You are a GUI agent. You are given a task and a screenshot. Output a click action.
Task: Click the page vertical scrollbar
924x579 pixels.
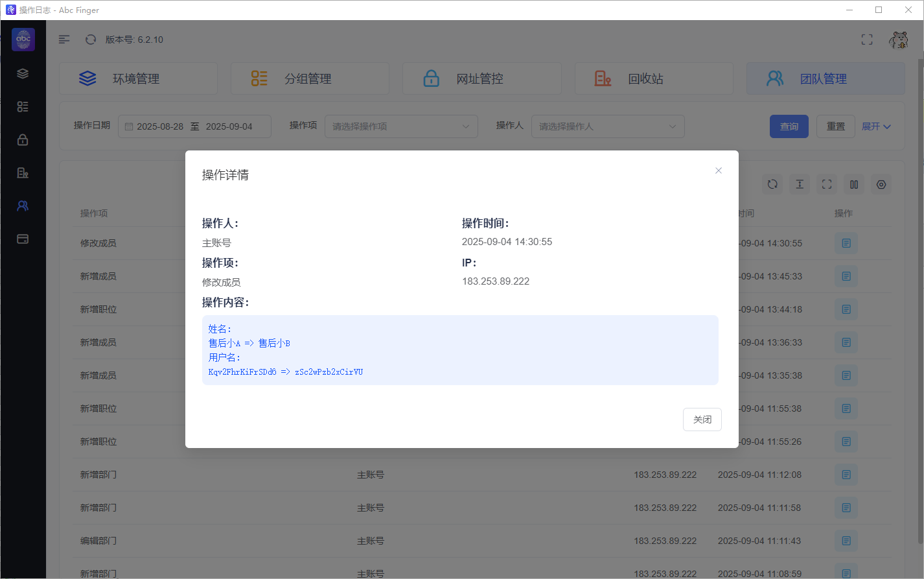pos(920,301)
